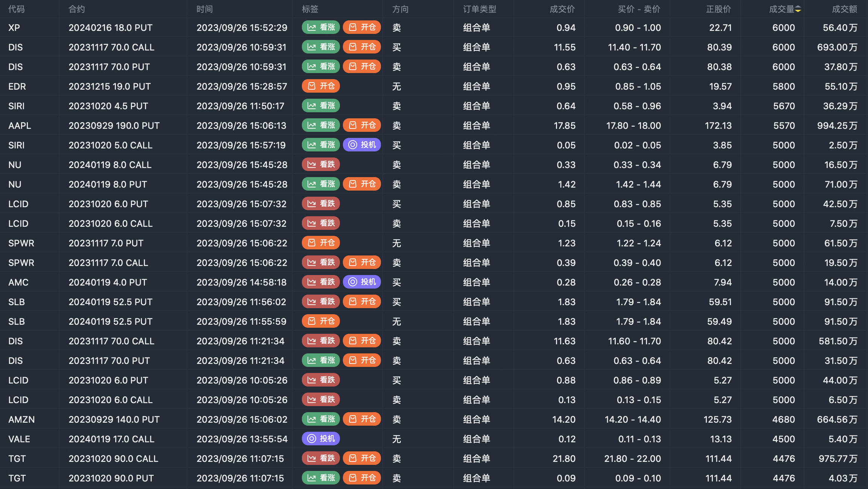Image resolution: width=868 pixels, height=489 pixels.
Task: Click the 开仓 tag in the AAPL row
Action: click(362, 125)
